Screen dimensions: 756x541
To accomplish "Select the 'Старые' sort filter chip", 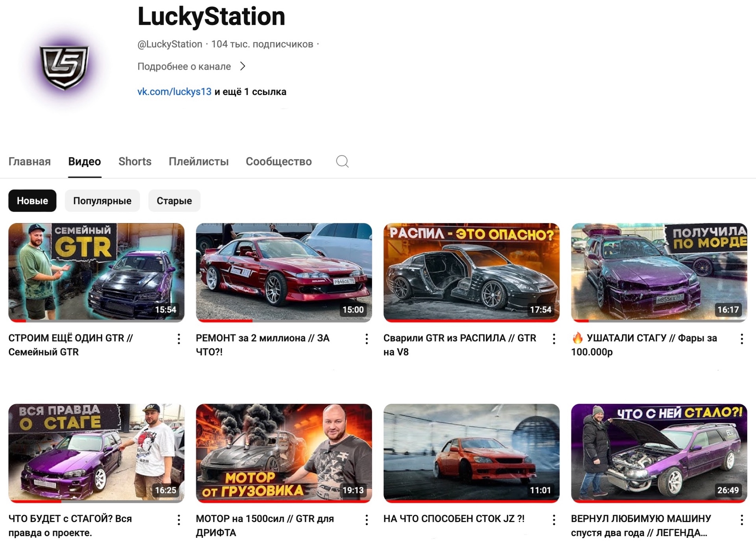I will pyautogui.click(x=174, y=201).
